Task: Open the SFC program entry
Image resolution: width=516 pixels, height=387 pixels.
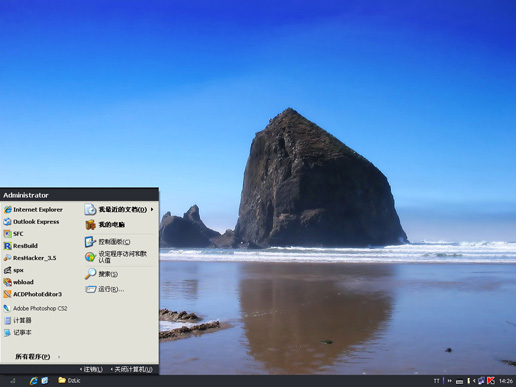Action: 14,234
